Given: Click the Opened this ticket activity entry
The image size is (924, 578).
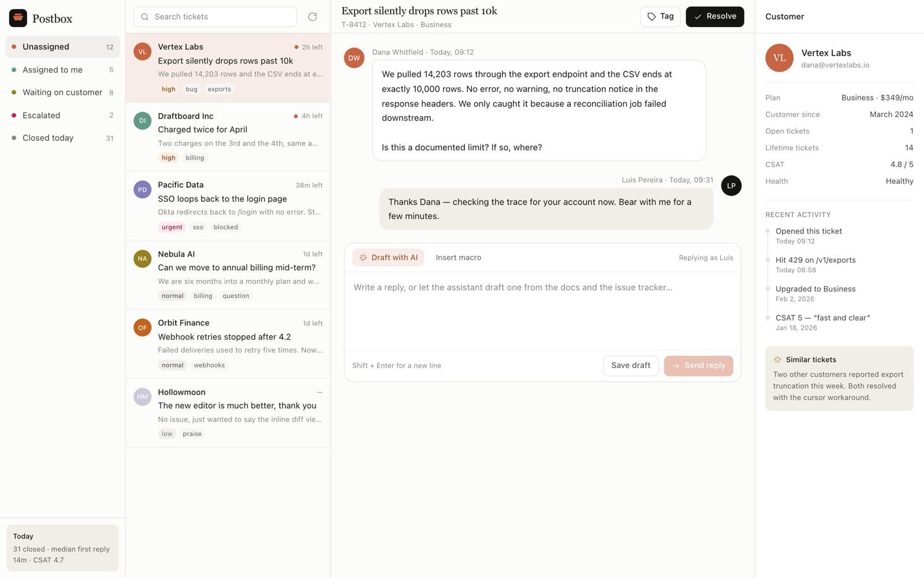Looking at the screenshot, I should 808,236.
